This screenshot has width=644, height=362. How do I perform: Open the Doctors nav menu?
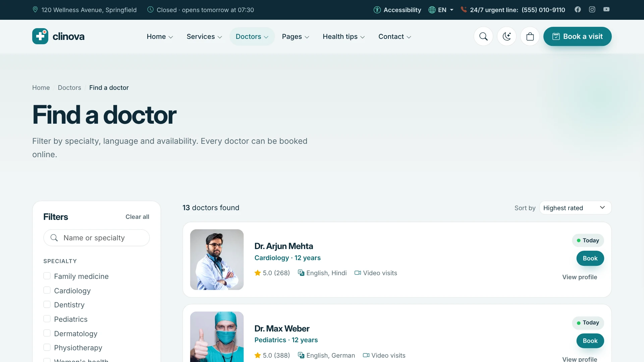[x=252, y=37]
